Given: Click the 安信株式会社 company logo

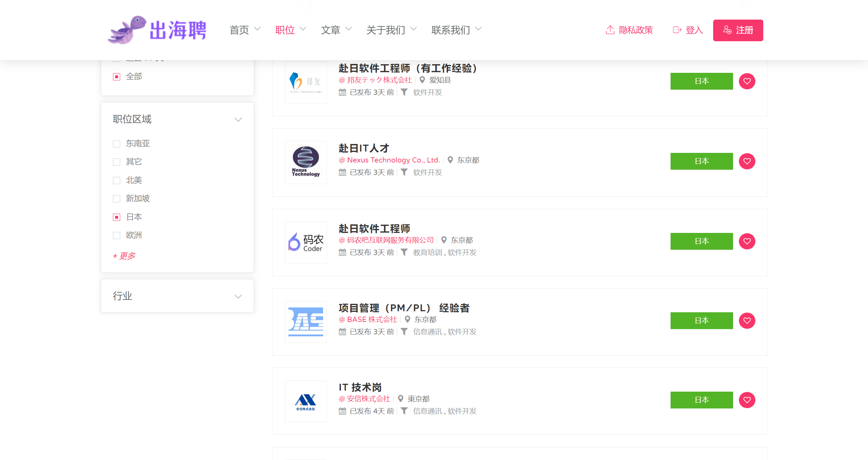Looking at the screenshot, I should (x=306, y=401).
